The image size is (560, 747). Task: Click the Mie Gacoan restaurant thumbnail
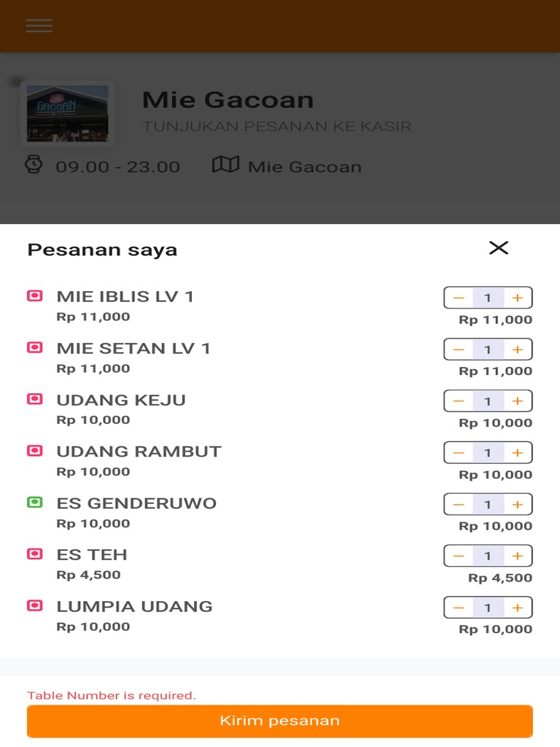[68, 113]
